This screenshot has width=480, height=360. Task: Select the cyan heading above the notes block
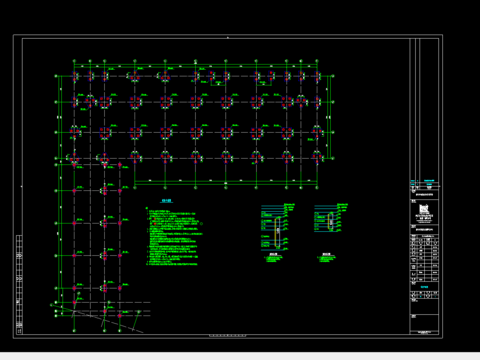click(x=166, y=201)
